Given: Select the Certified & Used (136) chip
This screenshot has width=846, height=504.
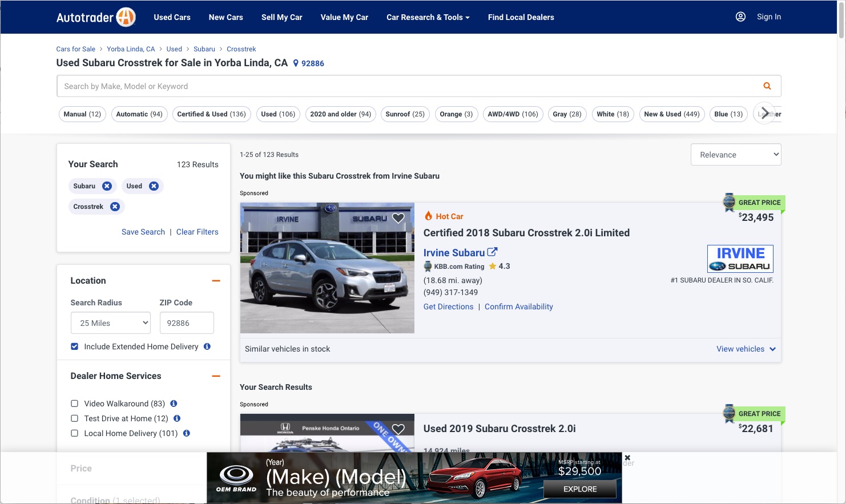Looking at the screenshot, I should tap(212, 114).
